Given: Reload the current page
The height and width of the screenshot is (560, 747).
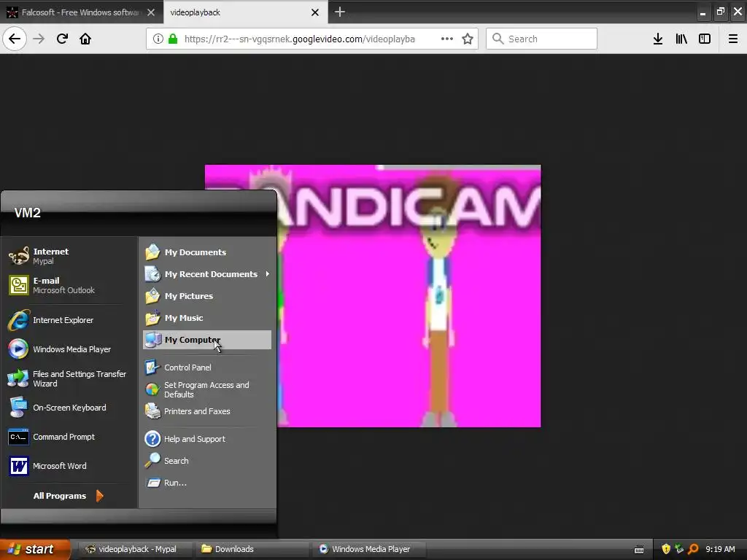Looking at the screenshot, I should (x=62, y=39).
